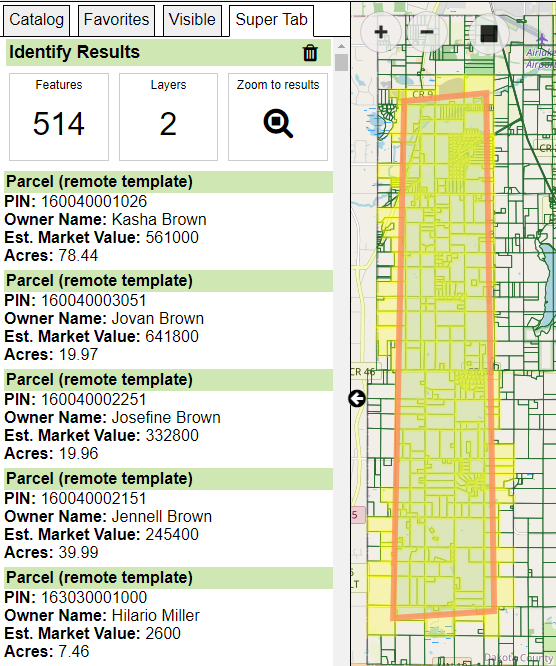
Task: Select Hilario Miller parcel result header
Action: click(x=169, y=578)
